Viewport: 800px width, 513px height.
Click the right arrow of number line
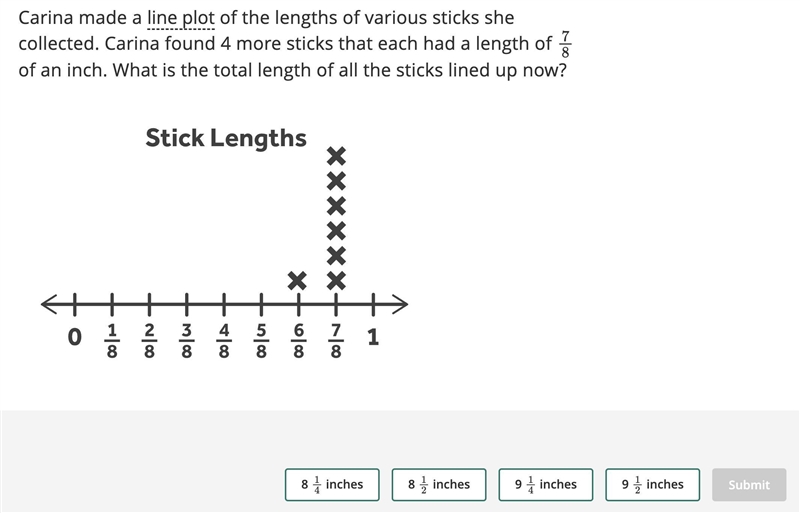coord(399,305)
